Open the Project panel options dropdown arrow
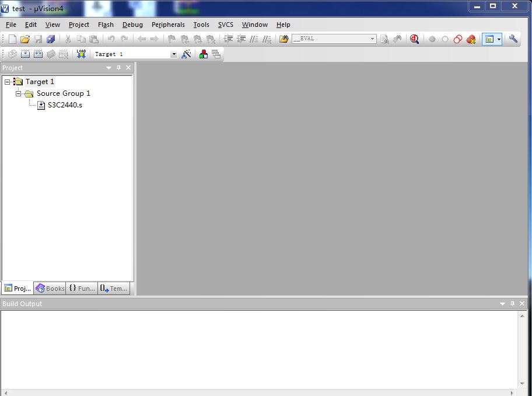This screenshot has height=396, width=532. coord(108,68)
